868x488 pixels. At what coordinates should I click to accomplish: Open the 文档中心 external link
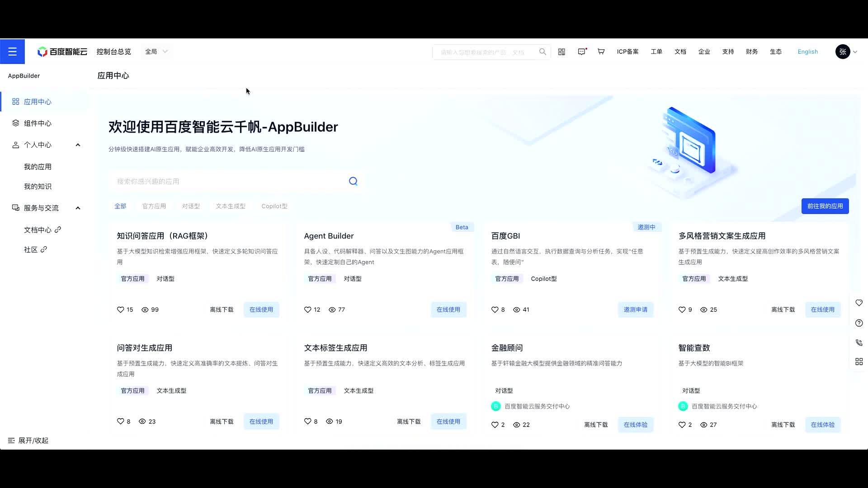[x=42, y=230]
